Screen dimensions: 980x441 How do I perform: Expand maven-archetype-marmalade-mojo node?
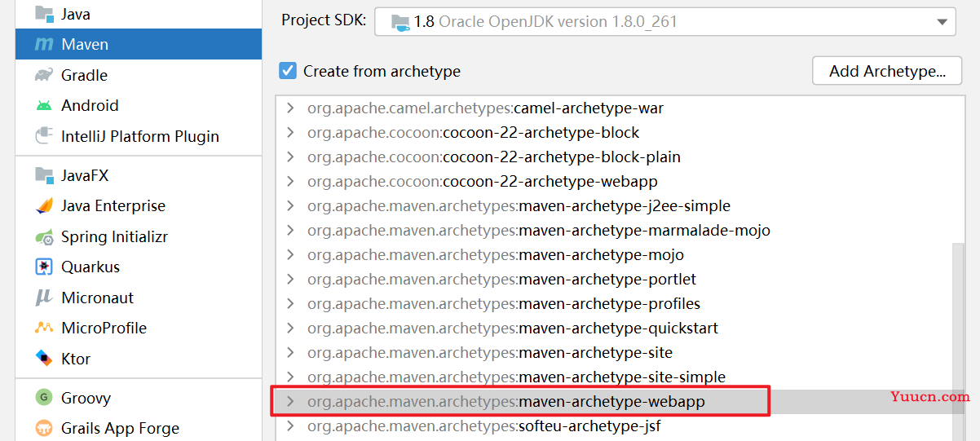coord(289,230)
